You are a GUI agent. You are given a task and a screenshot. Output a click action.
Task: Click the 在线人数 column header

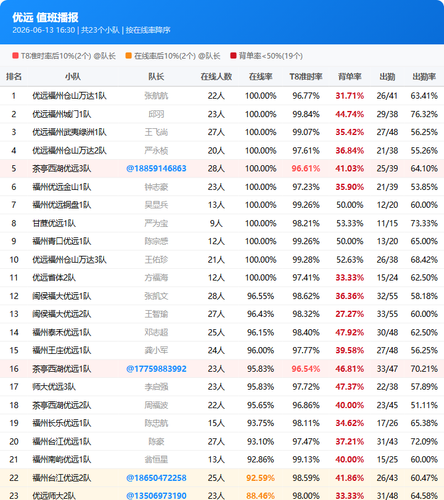click(x=216, y=77)
